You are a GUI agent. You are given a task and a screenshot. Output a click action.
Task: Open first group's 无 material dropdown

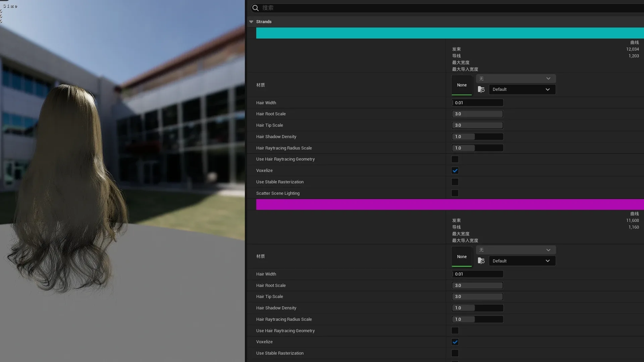[x=516, y=78]
